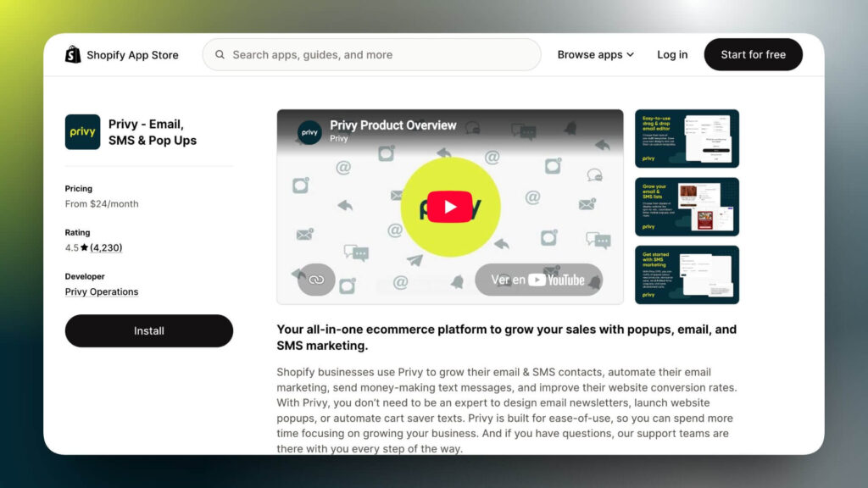Viewport: 868px width, 488px height.
Task: Open the drag & drop email editor thumbnail
Action: (x=687, y=138)
